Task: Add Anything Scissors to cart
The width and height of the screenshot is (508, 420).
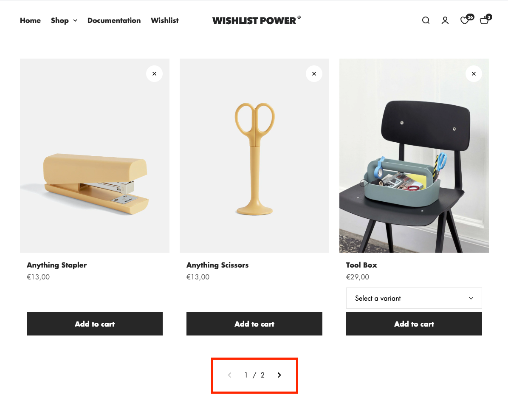Action: tap(254, 324)
